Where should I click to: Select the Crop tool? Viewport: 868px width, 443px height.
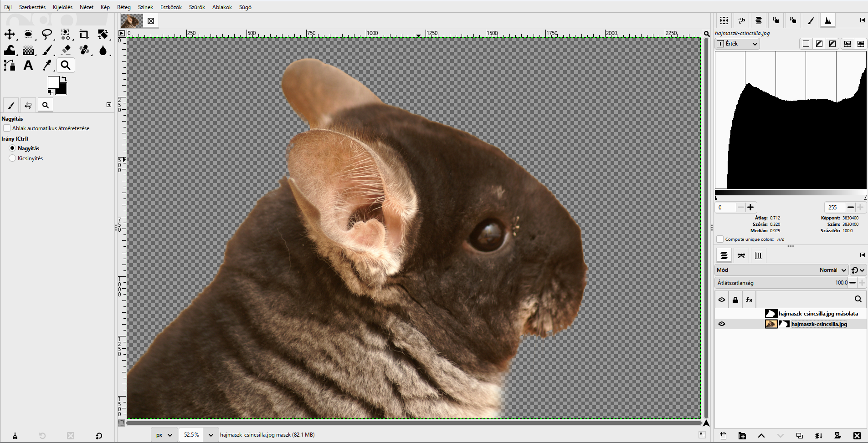(84, 34)
